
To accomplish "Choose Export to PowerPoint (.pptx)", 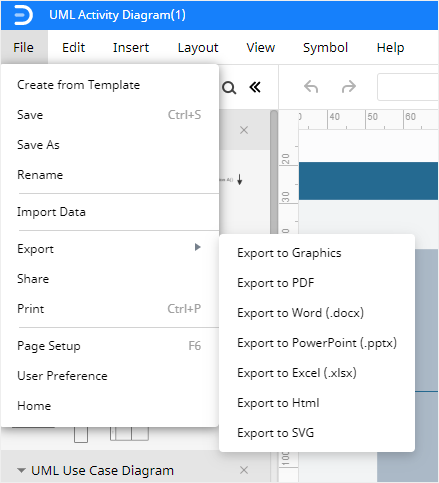I will [317, 343].
